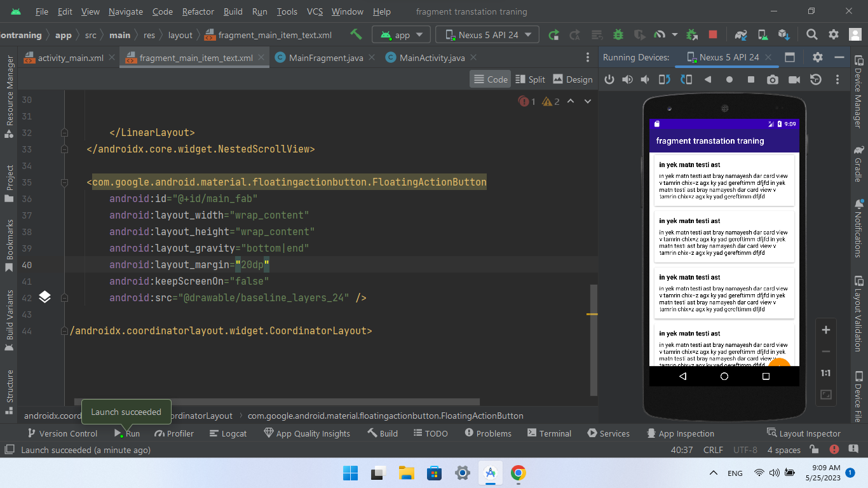
Task: Click the emulator toolbar Home circle
Action: point(729,79)
